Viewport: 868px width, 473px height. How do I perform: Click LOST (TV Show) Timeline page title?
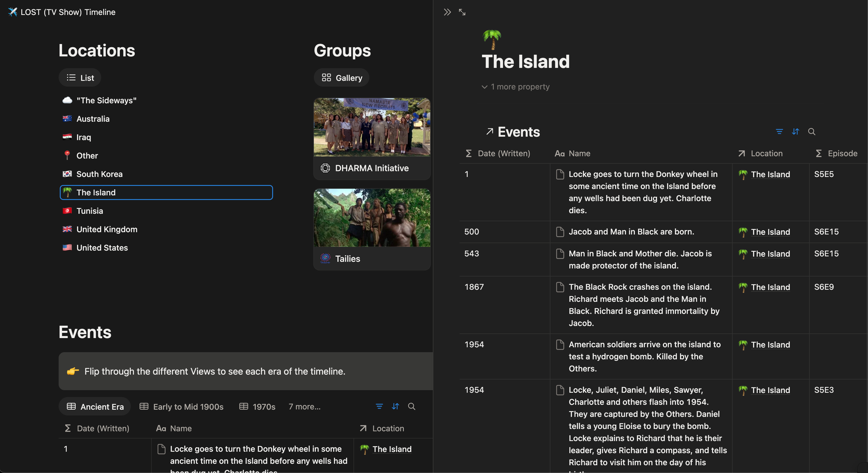pos(68,12)
